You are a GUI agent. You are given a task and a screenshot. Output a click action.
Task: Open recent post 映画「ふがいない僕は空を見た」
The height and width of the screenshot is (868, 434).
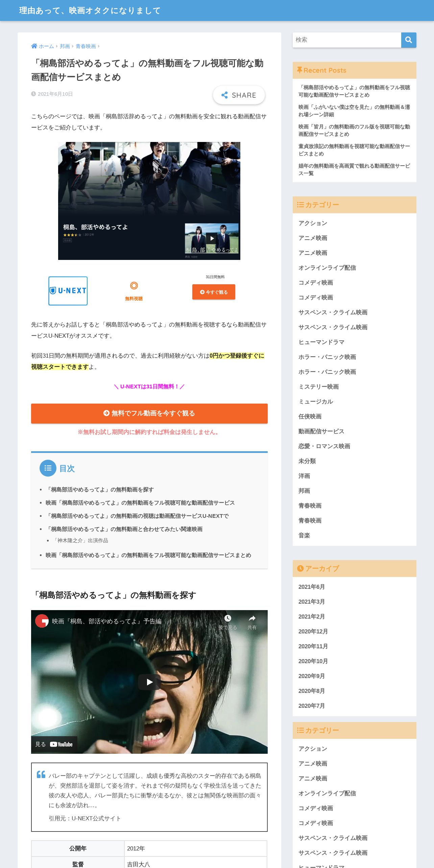tap(354, 111)
